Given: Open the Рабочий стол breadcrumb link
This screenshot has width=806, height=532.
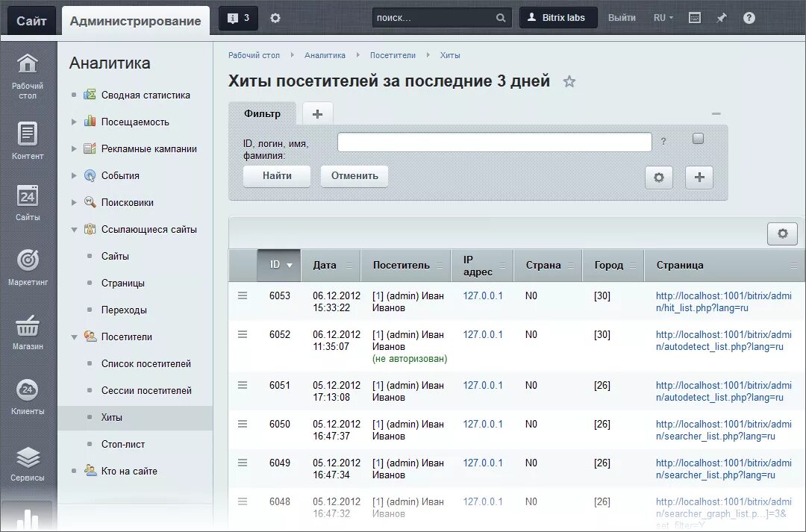Looking at the screenshot, I should [254, 55].
